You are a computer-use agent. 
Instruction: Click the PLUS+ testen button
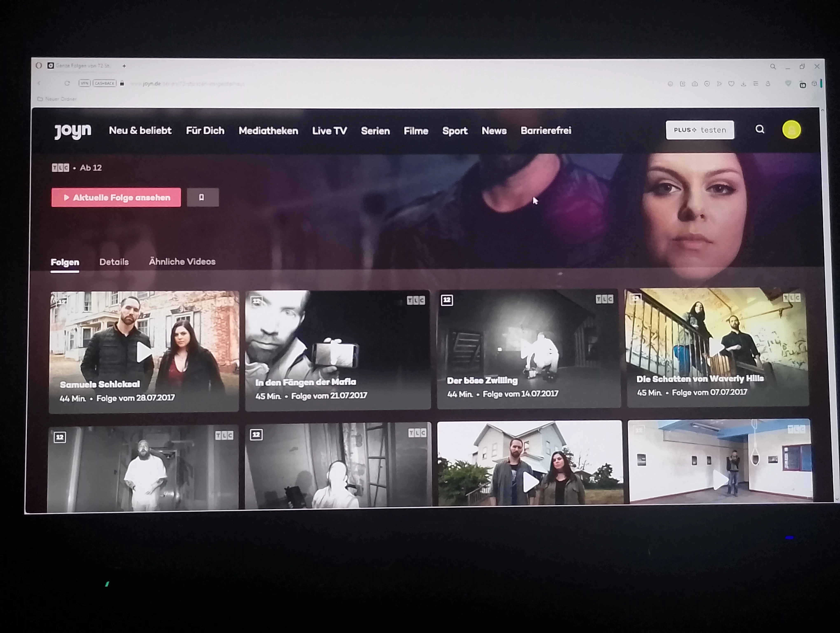[700, 130]
